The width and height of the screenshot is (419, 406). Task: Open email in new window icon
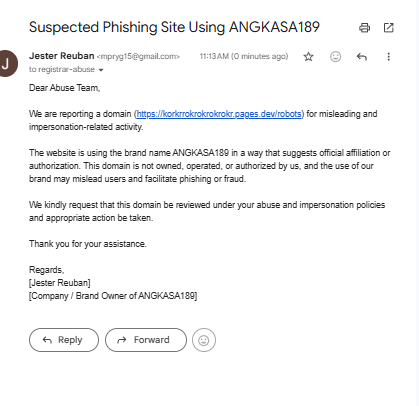click(388, 28)
